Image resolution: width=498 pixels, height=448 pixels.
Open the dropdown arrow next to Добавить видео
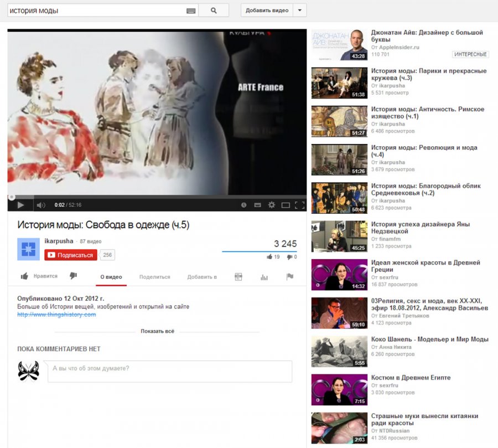coord(299,11)
